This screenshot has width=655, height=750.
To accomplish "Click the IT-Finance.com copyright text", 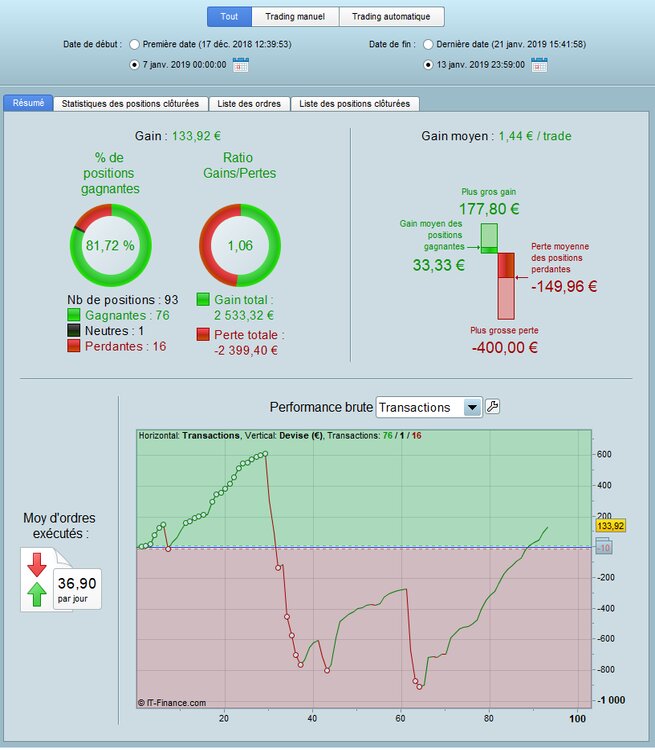I will click(x=172, y=703).
